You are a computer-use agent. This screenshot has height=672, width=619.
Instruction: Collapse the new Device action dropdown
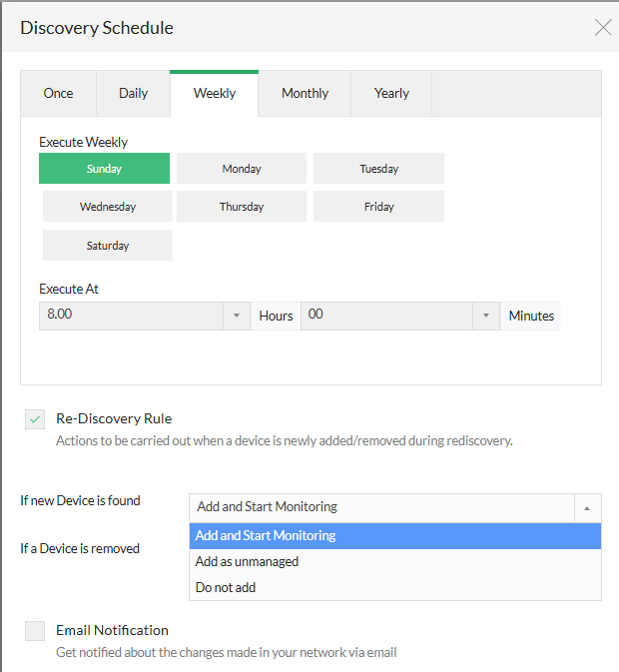[586, 507]
